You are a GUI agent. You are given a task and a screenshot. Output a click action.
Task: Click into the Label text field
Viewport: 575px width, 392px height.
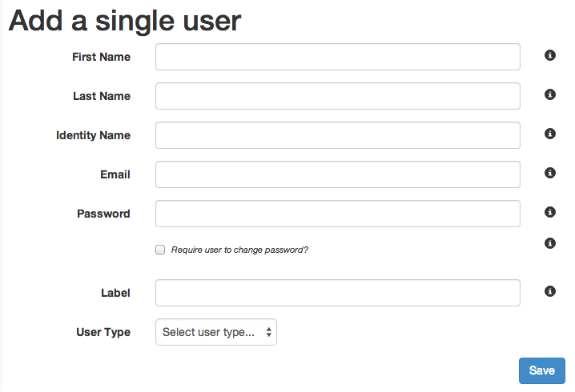coord(338,293)
